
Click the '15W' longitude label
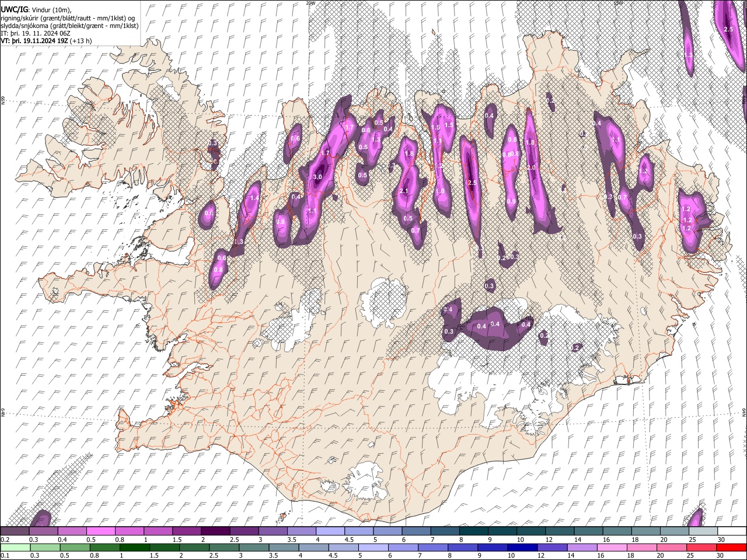click(619, 3)
